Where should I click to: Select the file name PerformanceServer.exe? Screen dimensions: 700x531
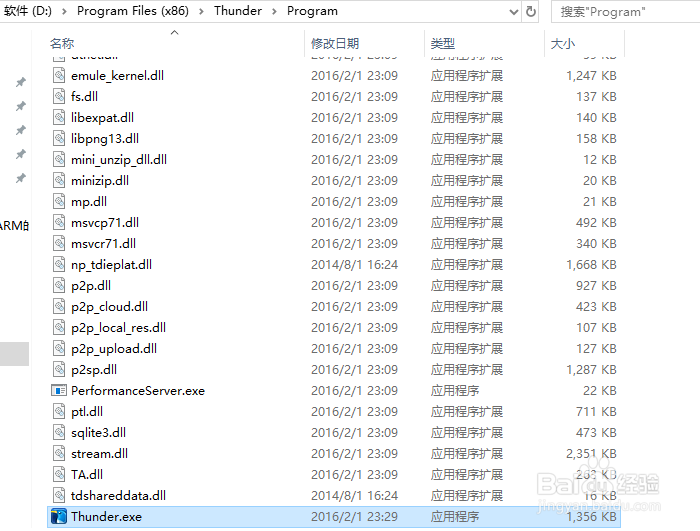(x=138, y=391)
